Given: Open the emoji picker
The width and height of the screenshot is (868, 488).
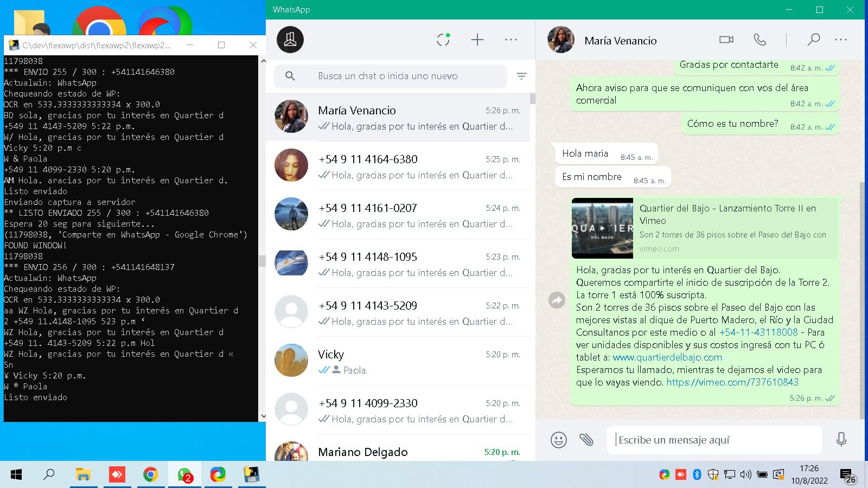Looking at the screenshot, I should pyautogui.click(x=559, y=439).
